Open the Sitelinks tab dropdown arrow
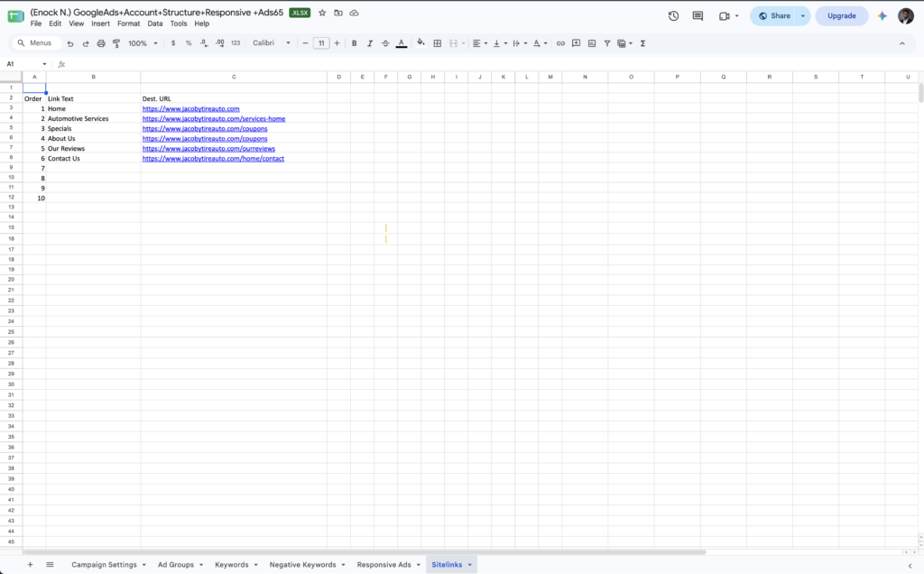Image resolution: width=924 pixels, height=574 pixels. coord(469,565)
